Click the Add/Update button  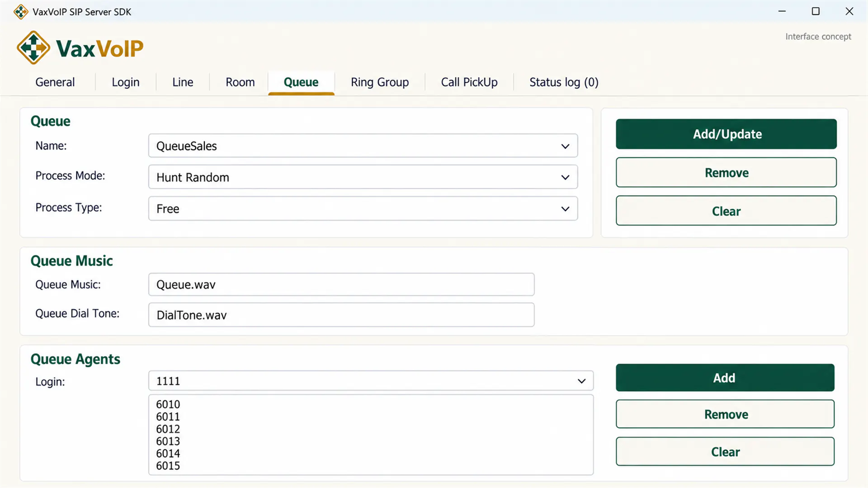(726, 134)
